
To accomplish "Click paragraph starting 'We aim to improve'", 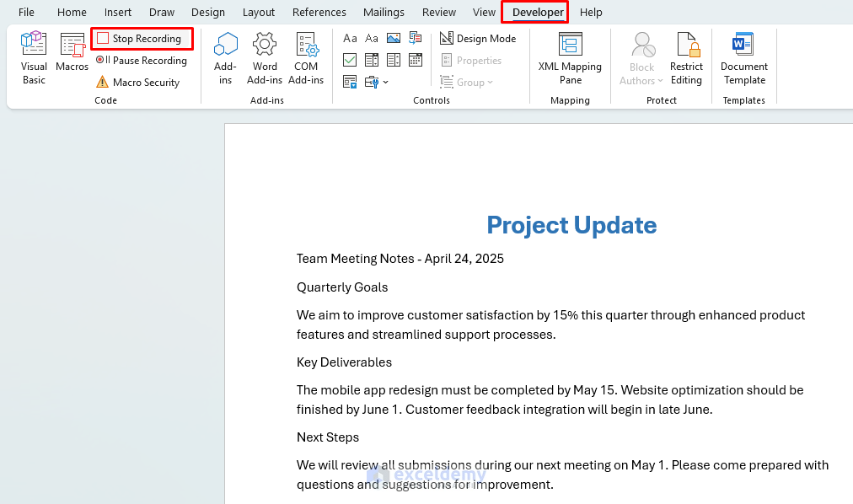I will [550, 324].
